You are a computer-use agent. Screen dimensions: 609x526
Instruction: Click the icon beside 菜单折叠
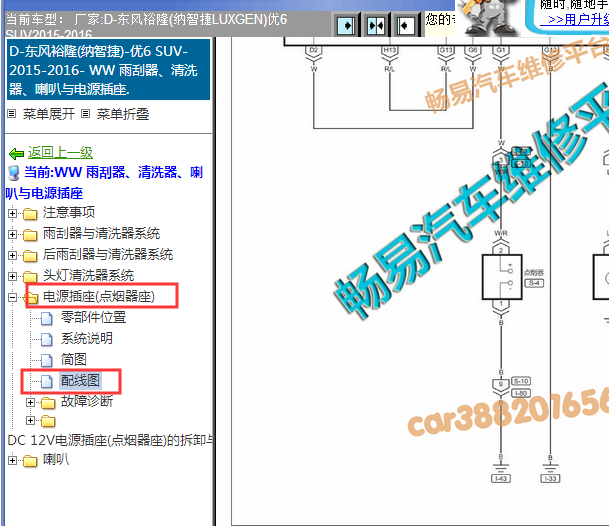[x=85, y=114]
